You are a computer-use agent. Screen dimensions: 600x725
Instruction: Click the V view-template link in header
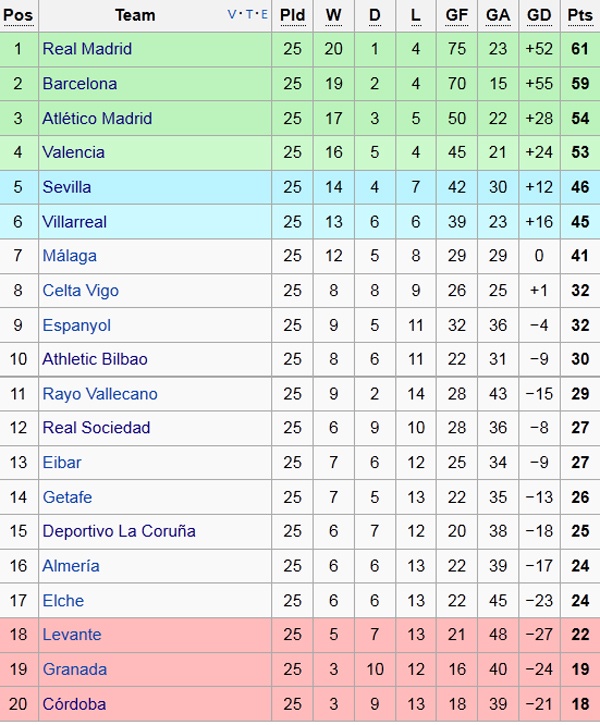point(233,15)
